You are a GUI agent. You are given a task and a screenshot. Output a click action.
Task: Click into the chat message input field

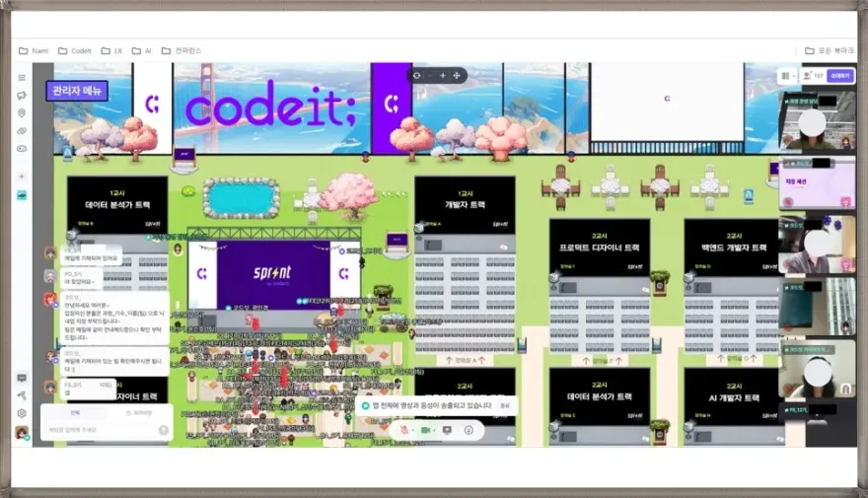click(x=100, y=430)
